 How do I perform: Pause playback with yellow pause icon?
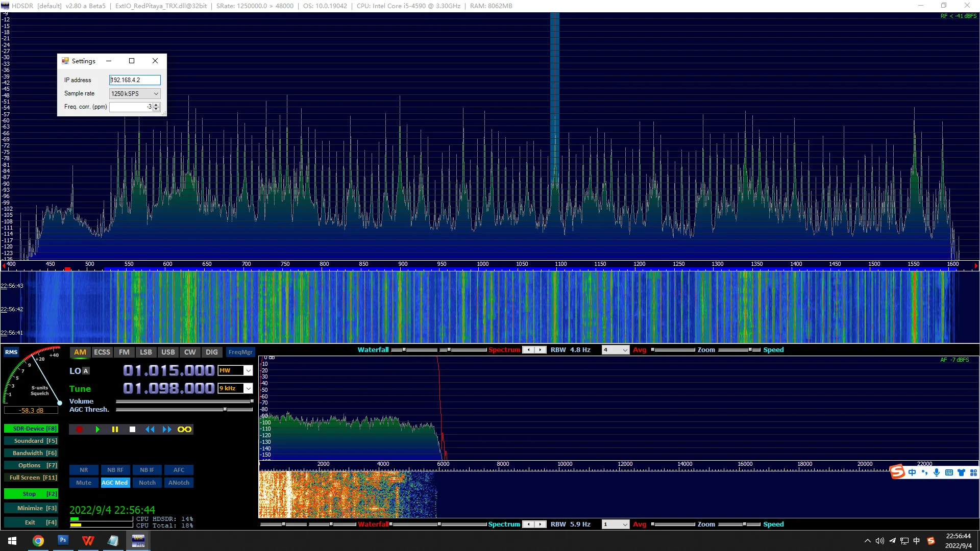pyautogui.click(x=115, y=430)
